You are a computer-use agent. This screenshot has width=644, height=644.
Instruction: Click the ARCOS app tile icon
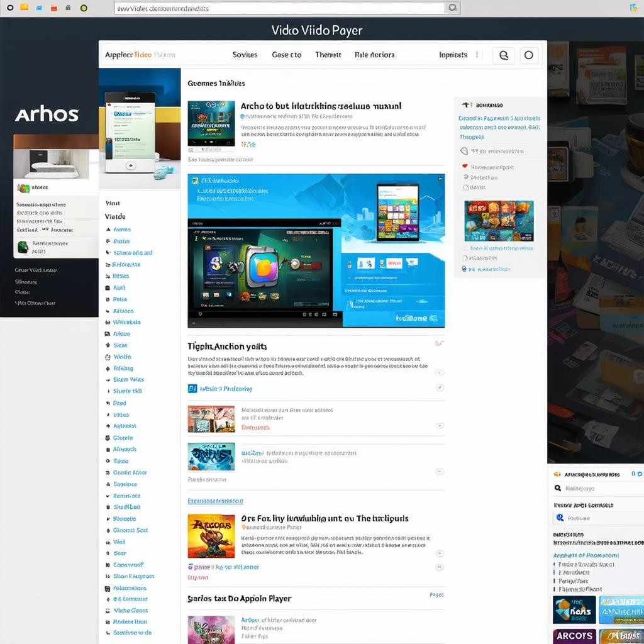(574, 635)
